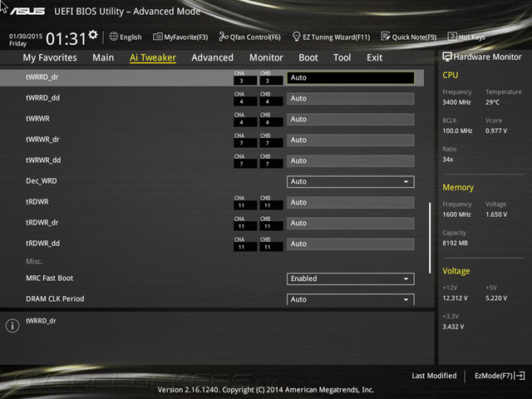Select the tWRRD_dr row label
This screenshot has height=399, width=532.
[x=42, y=77]
